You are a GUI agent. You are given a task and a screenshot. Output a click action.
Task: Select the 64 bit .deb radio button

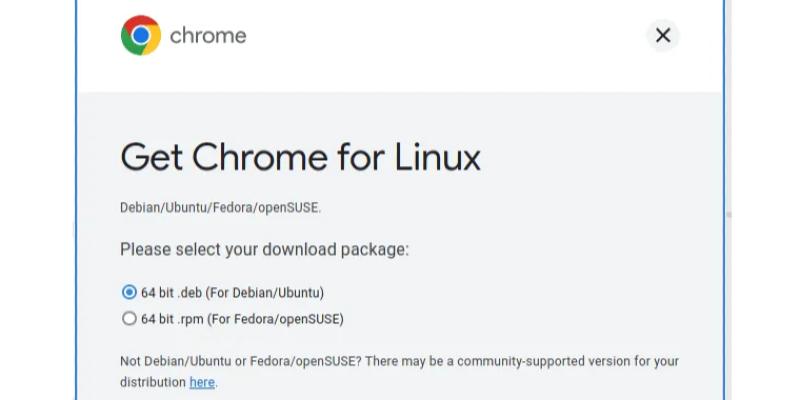point(129,293)
